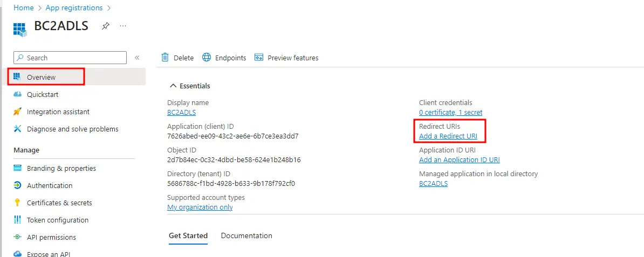This screenshot has width=644, height=257.
Task: Click Add a Redirect URI link
Action: pos(448,136)
